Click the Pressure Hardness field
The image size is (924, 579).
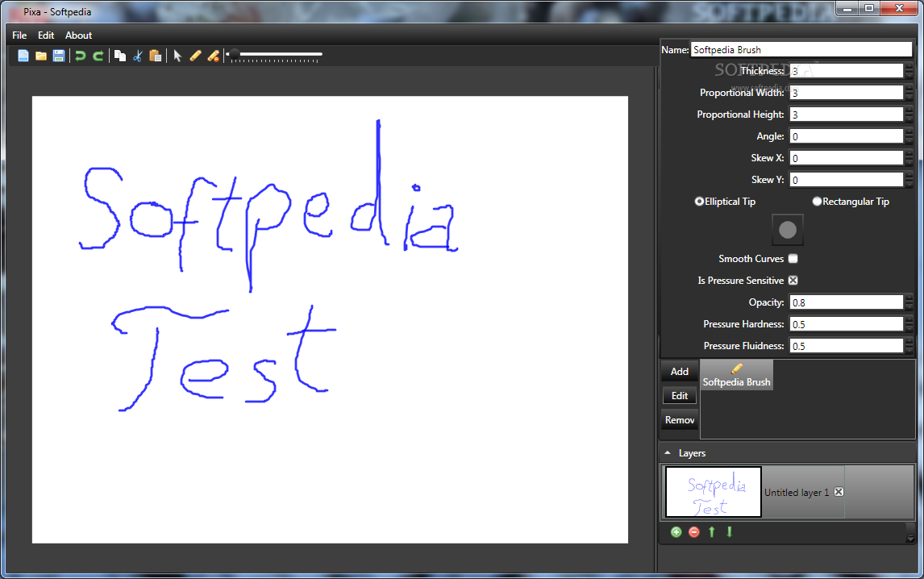coord(847,324)
